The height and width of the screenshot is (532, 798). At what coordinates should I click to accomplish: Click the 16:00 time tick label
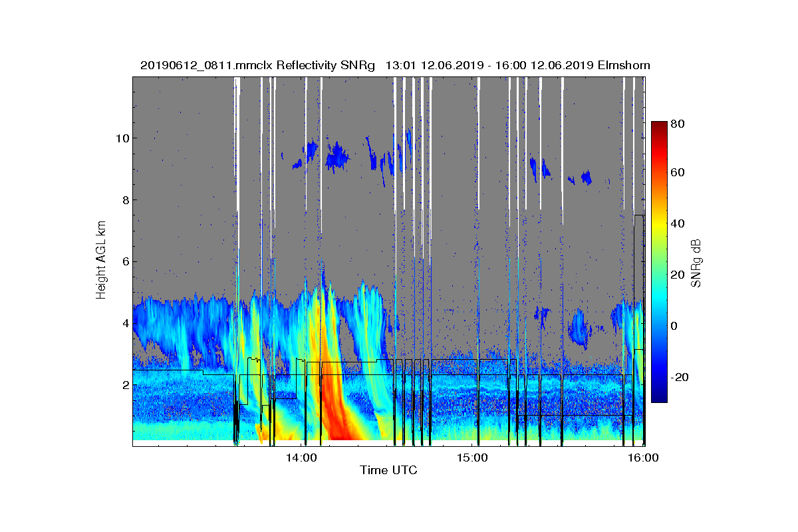[643, 458]
